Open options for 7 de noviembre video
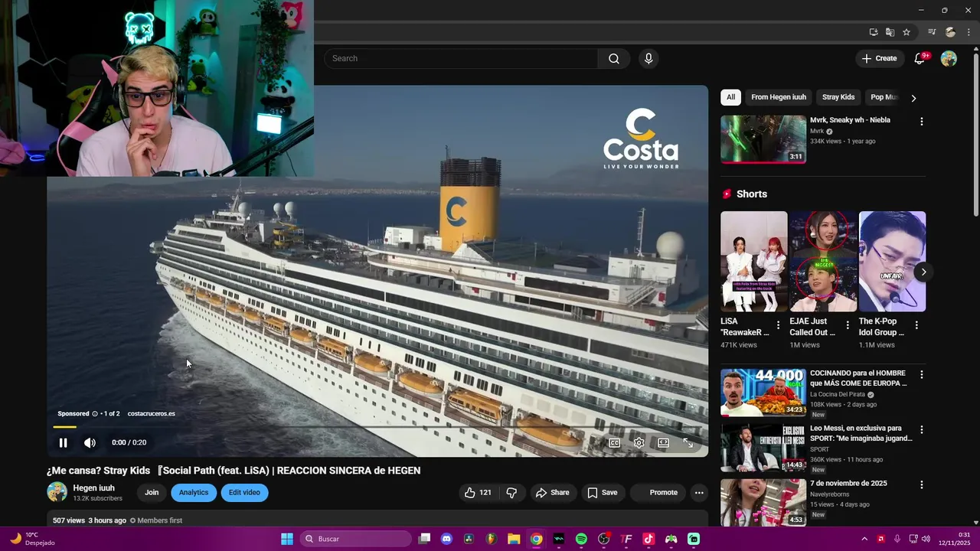980x551 pixels. point(921,485)
